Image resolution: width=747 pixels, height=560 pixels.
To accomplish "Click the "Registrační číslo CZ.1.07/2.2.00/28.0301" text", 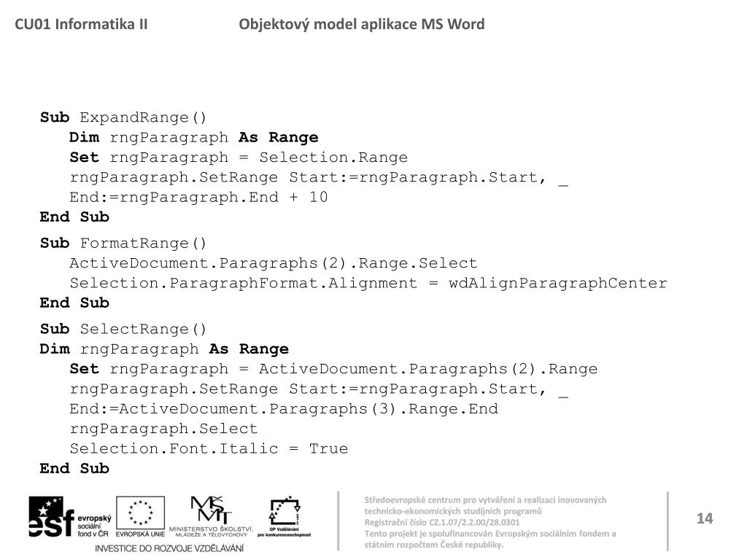I will point(442,522).
